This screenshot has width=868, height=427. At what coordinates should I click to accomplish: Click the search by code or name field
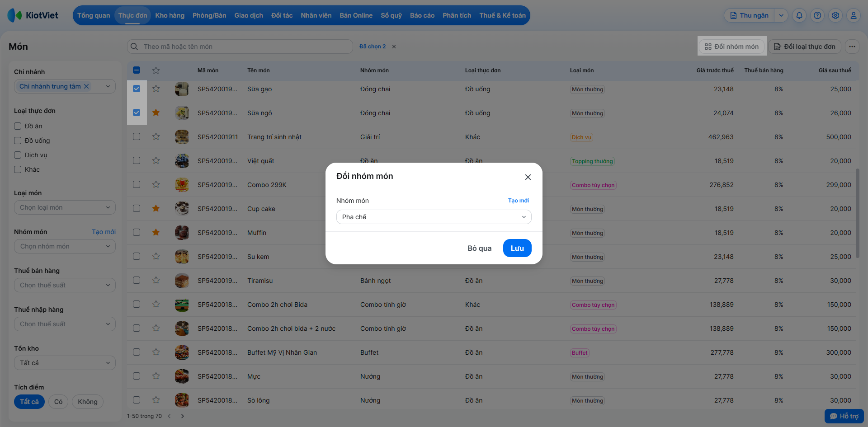pyautogui.click(x=240, y=47)
